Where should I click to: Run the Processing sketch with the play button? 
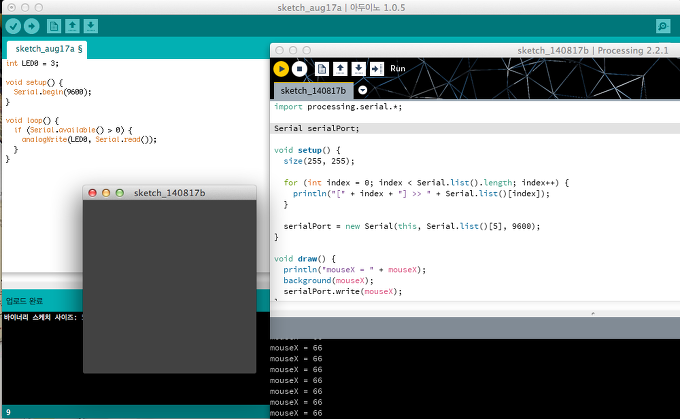click(x=281, y=69)
